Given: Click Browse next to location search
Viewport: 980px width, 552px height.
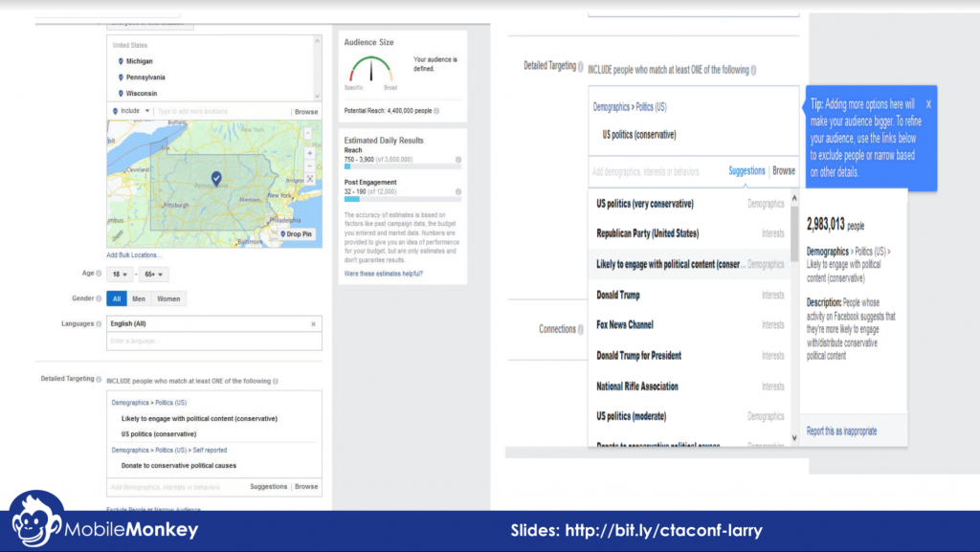Looking at the screenshot, I should click(306, 112).
